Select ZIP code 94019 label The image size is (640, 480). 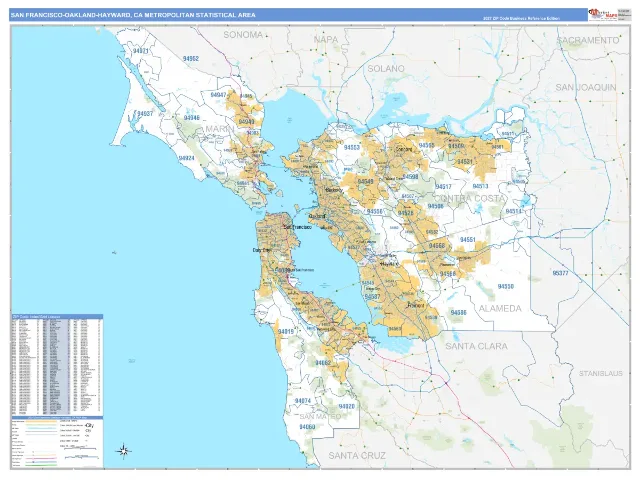(x=286, y=331)
